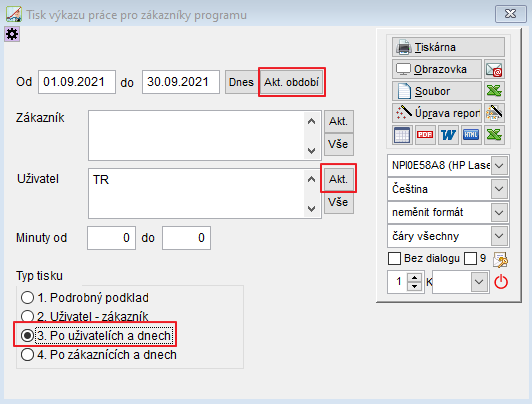Enable the 'Bez dialogu' checkbox
The height and width of the screenshot is (404, 532).
(394, 258)
